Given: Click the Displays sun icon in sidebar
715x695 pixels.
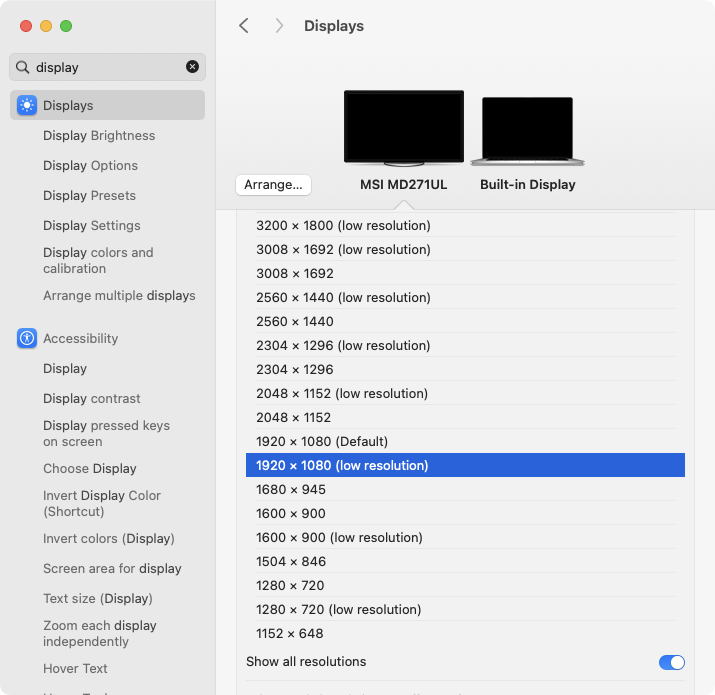Looking at the screenshot, I should pos(27,105).
